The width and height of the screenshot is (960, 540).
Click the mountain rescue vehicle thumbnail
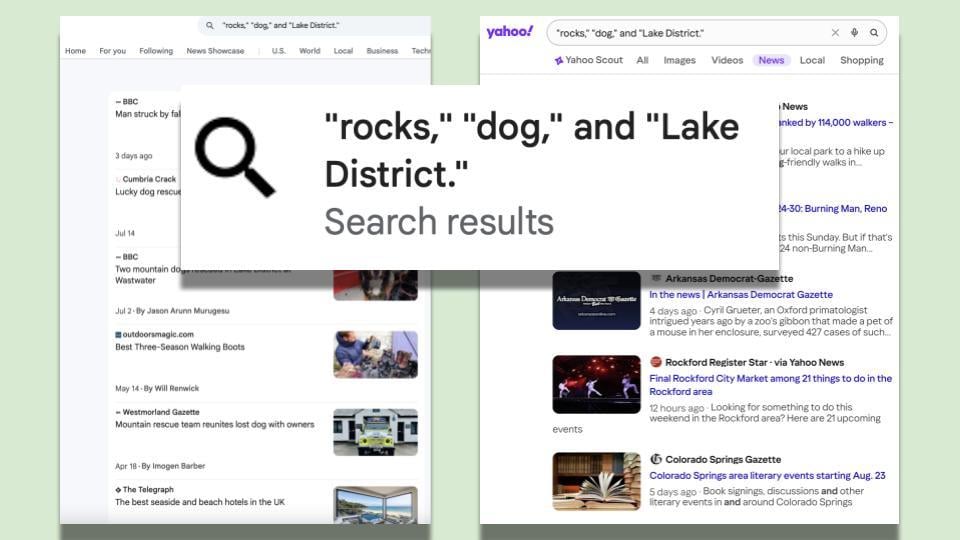tap(375, 432)
